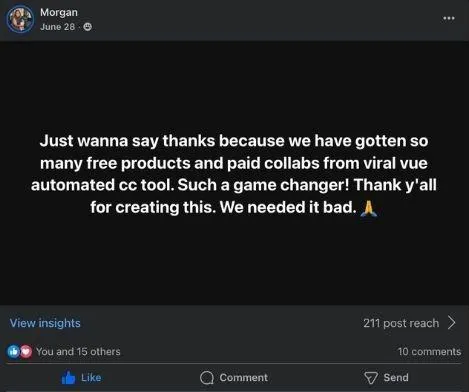
Task: Click the Send arrow icon
Action: [x=371, y=378]
